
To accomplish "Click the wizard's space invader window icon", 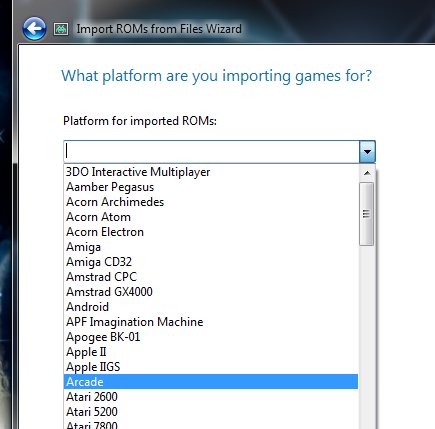I will tap(61, 29).
